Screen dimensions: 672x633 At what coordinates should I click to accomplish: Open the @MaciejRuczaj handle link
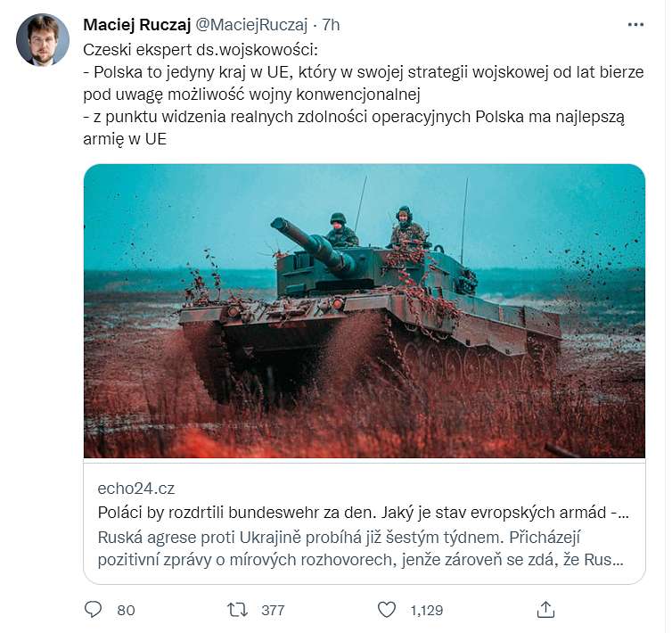[x=251, y=25]
